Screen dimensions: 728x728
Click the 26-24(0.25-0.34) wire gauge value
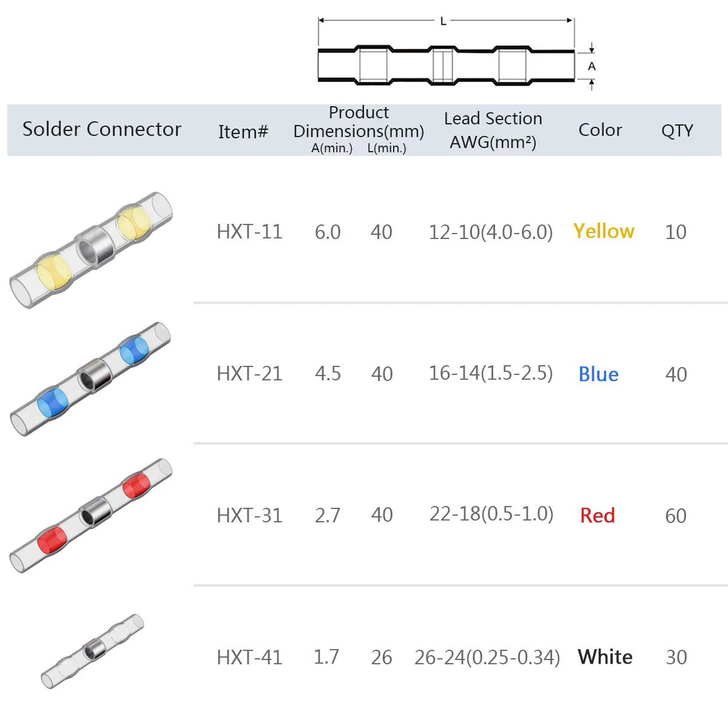487,657
